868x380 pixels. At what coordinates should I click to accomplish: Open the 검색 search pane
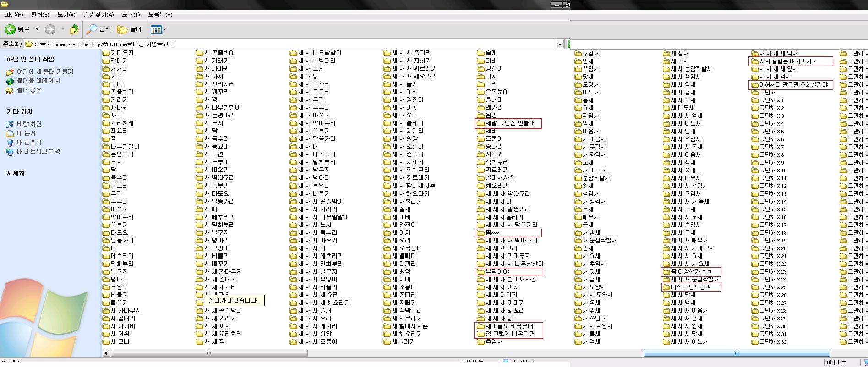pos(99,29)
